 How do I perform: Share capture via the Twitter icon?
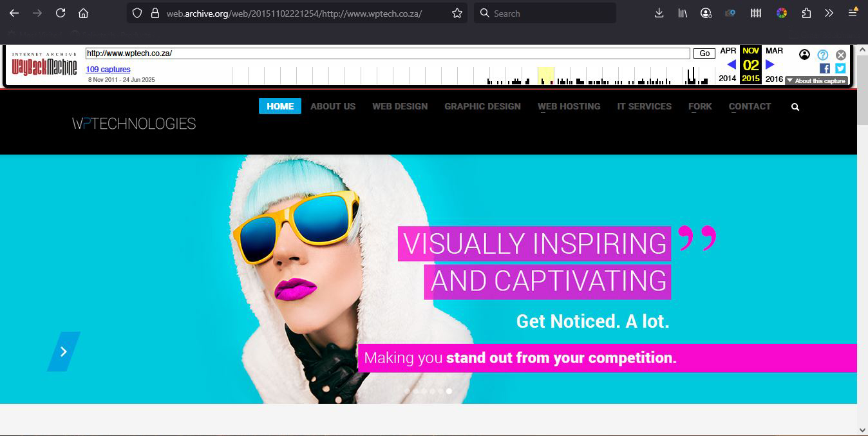840,68
